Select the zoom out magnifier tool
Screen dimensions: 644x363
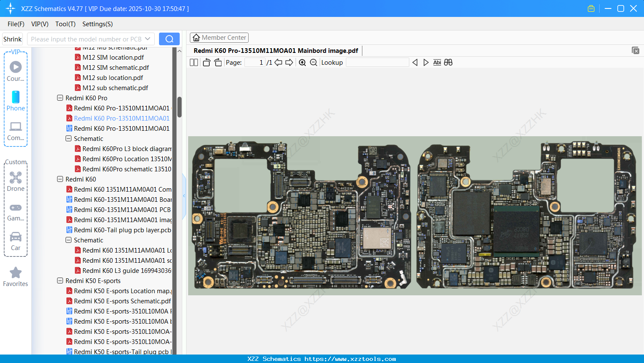313,62
